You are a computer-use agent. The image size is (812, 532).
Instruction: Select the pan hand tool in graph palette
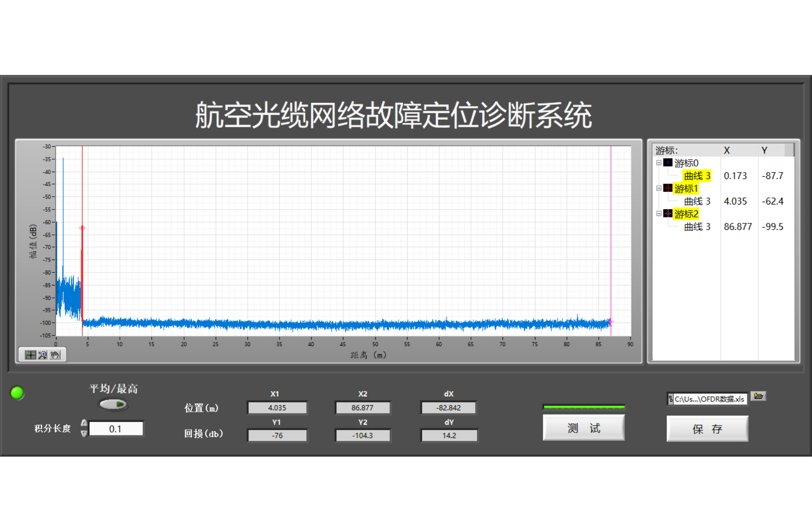pos(55,355)
